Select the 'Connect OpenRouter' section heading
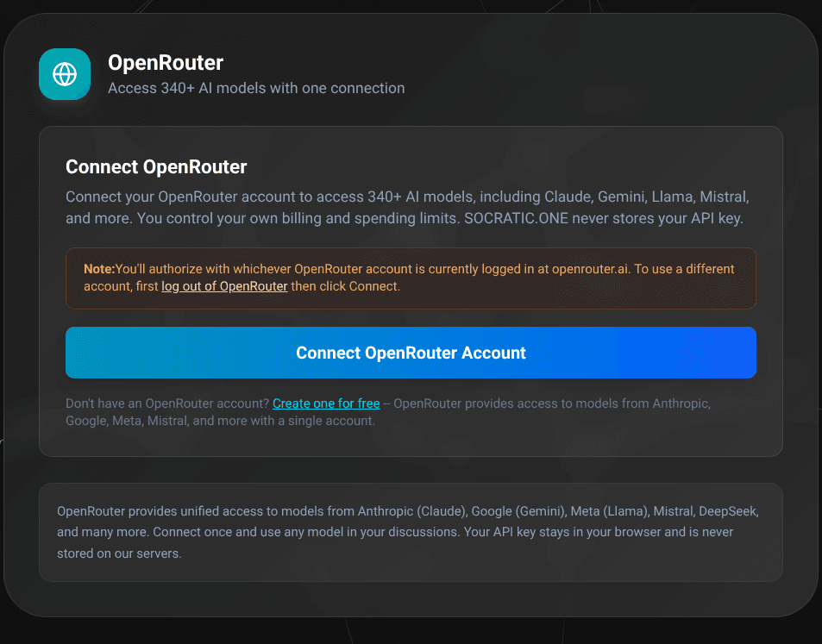 pyautogui.click(x=156, y=166)
